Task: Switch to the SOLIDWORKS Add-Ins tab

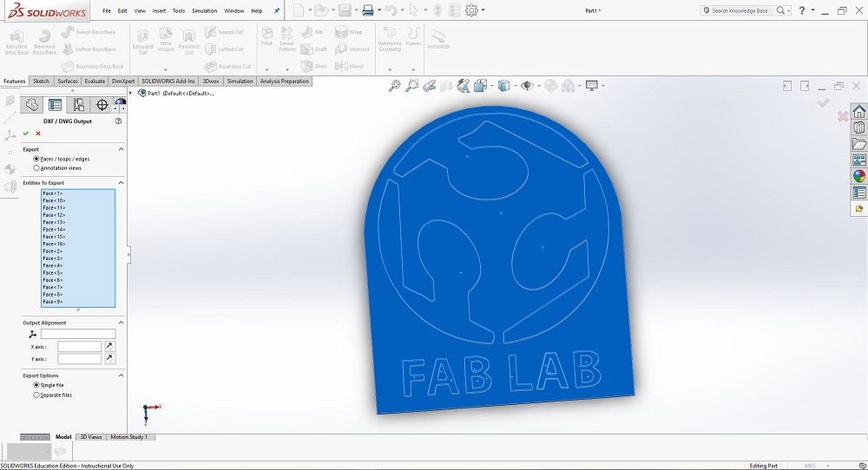Action: [x=168, y=81]
